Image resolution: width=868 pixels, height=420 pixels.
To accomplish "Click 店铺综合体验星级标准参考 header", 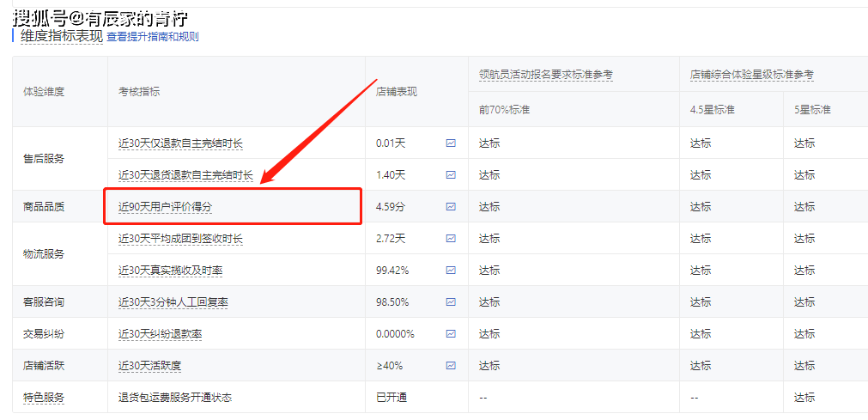I will (x=752, y=74).
